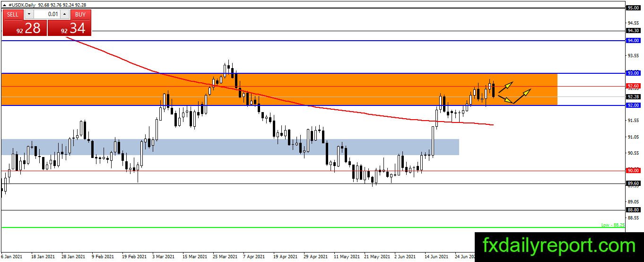Click the green Low - 88.25 label

[x=613, y=225]
